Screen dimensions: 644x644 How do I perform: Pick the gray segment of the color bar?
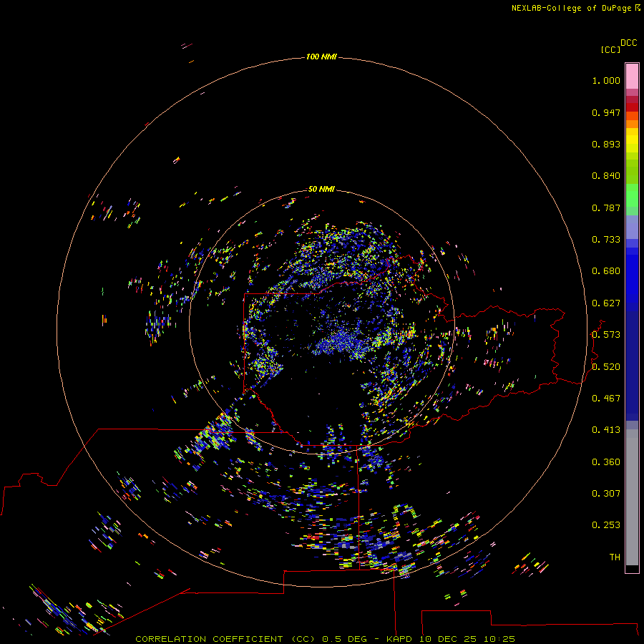632,497
